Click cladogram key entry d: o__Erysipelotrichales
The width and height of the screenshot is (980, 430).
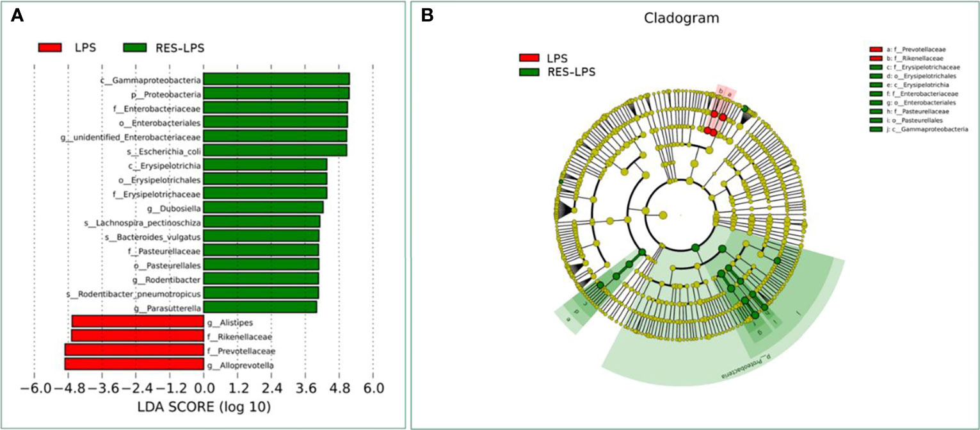[913, 76]
